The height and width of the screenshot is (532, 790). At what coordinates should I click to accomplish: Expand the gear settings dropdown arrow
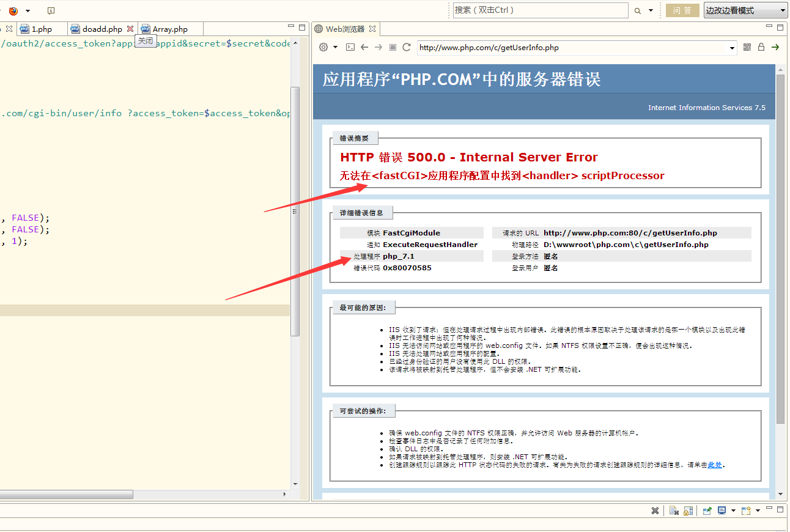point(335,48)
